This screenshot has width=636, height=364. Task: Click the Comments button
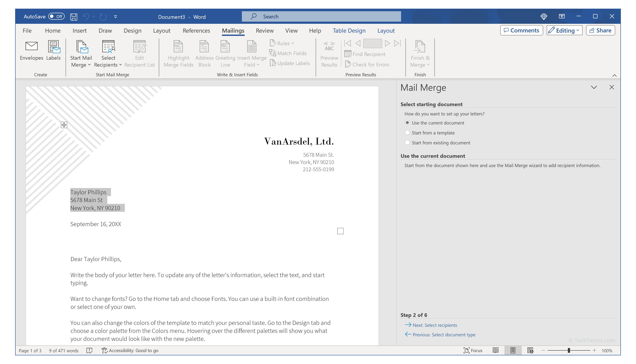pos(521,30)
